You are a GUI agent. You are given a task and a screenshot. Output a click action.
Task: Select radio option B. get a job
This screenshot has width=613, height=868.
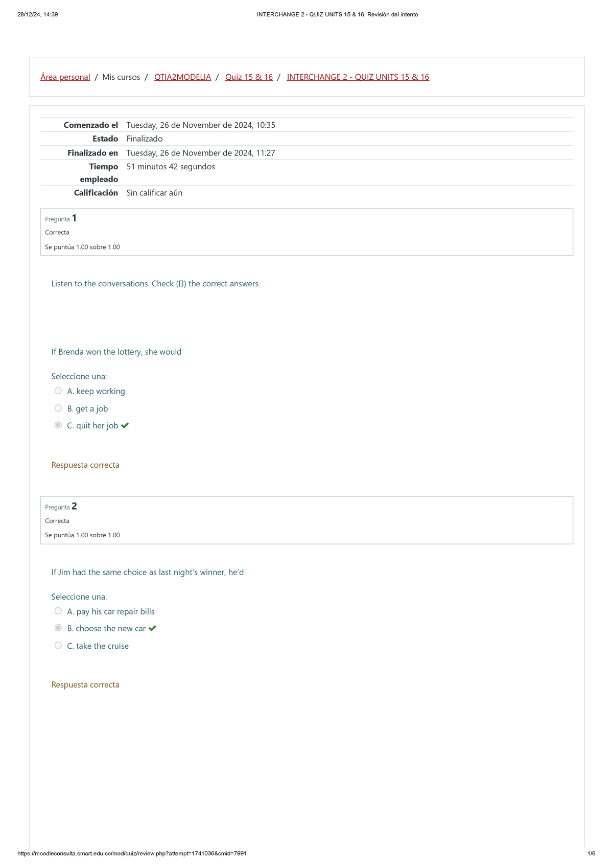[58, 408]
